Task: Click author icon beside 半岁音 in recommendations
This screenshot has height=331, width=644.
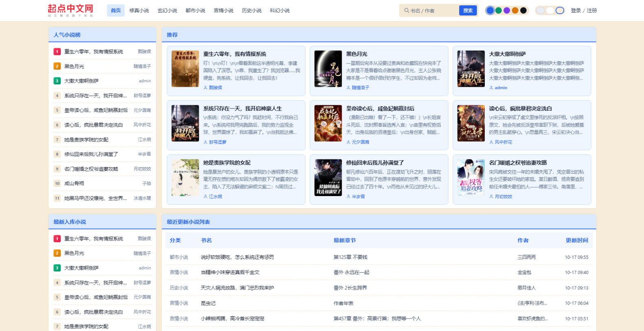Action: [x=348, y=196]
